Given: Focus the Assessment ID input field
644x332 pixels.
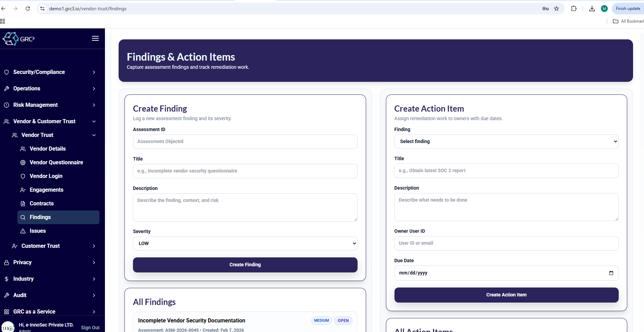Looking at the screenshot, I should coord(245,141).
